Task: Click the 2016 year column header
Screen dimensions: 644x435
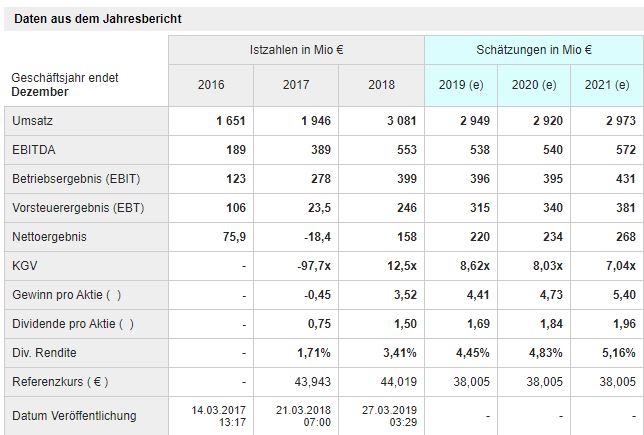Action: pyautogui.click(x=211, y=84)
